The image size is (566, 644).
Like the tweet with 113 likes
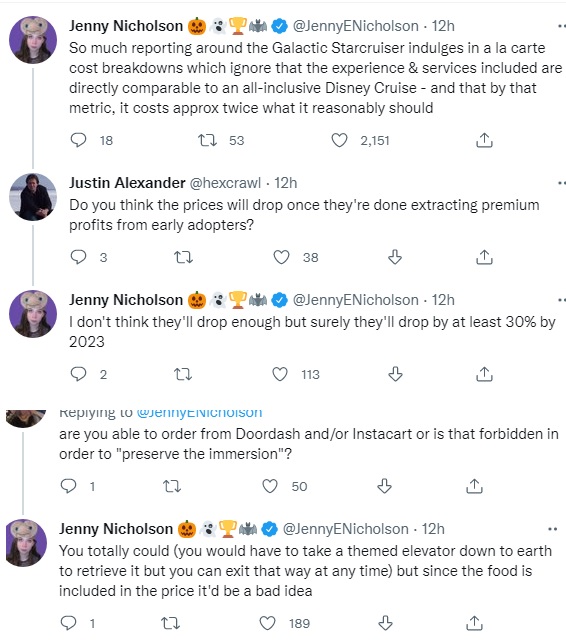280,374
